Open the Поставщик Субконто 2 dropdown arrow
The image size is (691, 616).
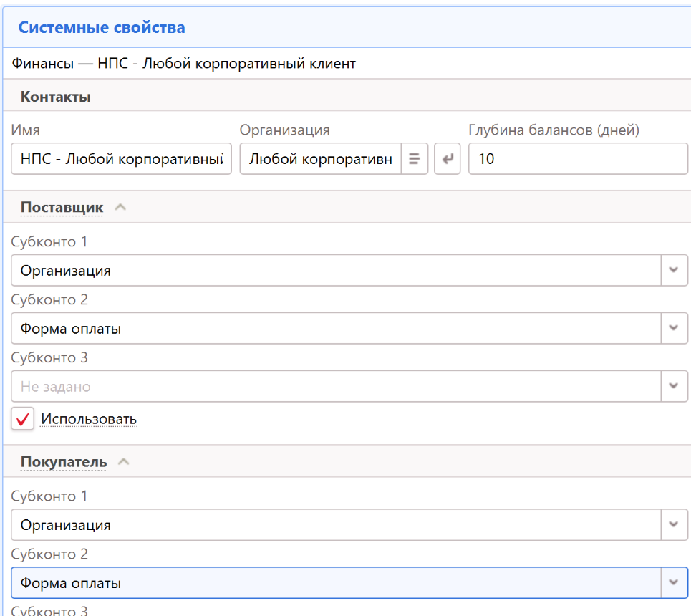(673, 329)
